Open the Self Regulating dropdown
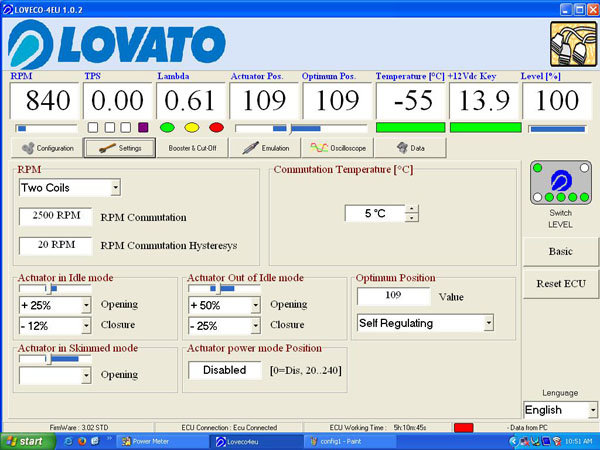This screenshot has height=450, width=600. pos(488,323)
